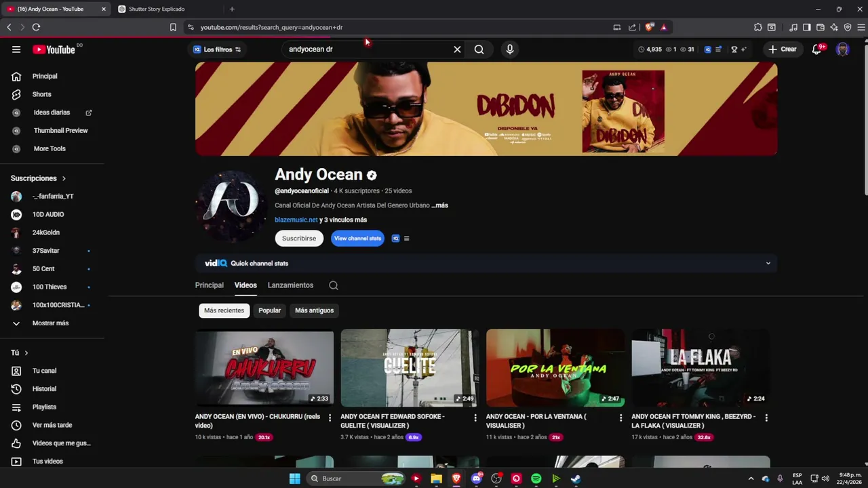Open Brave VPN shield icon
The image size is (868, 488).
coord(848,27)
